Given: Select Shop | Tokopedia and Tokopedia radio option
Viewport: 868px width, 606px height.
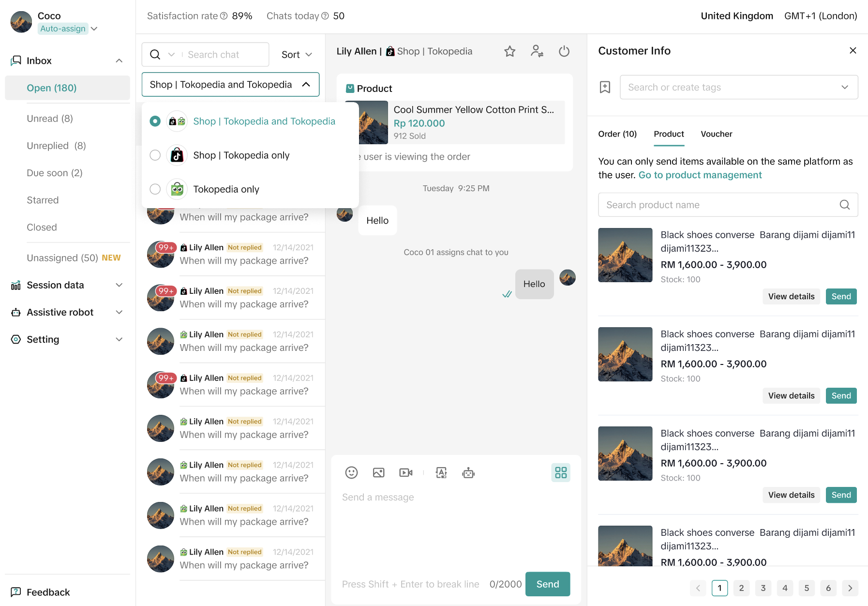Looking at the screenshot, I should (x=155, y=121).
